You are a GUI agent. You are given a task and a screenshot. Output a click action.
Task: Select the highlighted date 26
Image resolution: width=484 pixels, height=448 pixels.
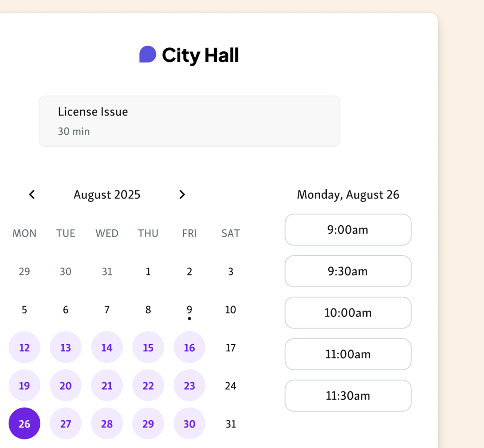pyautogui.click(x=24, y=424)
